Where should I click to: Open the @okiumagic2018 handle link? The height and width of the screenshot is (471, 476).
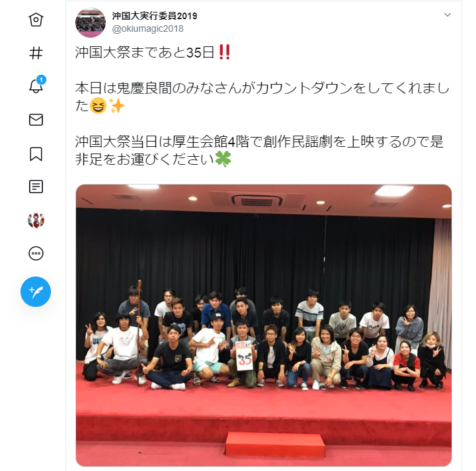147,28
